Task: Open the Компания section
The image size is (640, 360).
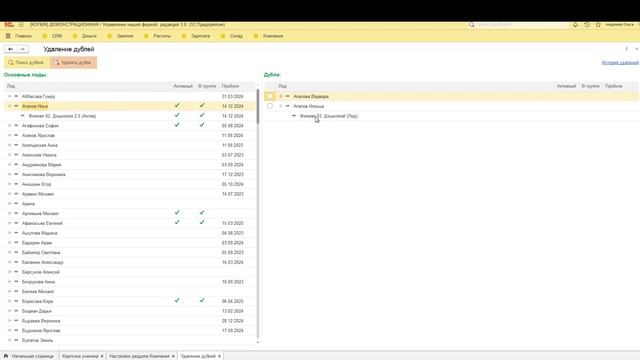Action: click(273, 36)
